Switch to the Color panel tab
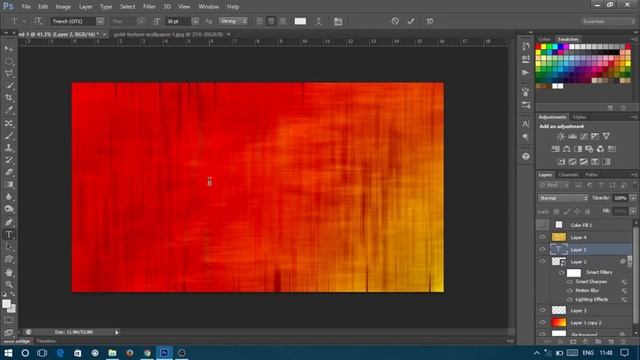The image size is (640, 360). pyautogui.click(x=544, y=39)
